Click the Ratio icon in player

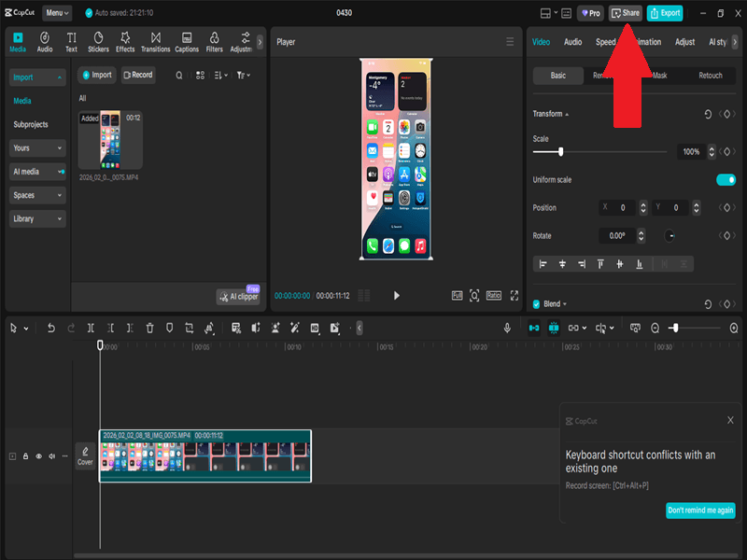pyautogui.click(x=494, y=296)
